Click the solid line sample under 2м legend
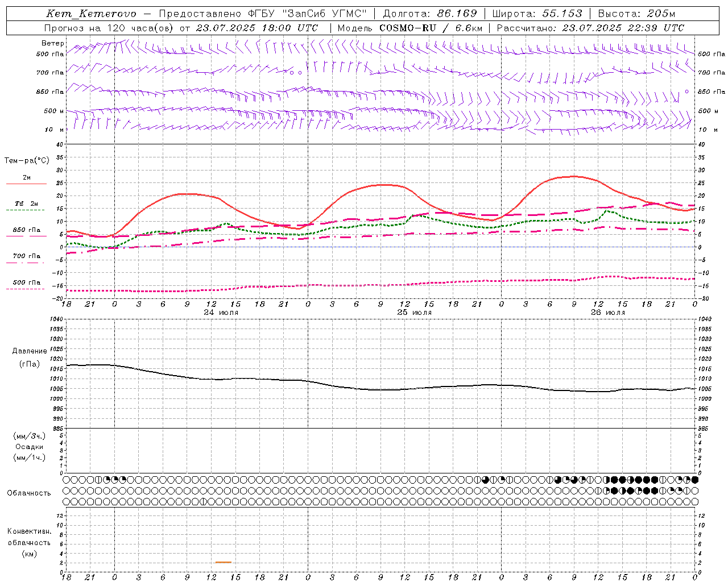 click(x=26, y=184)
